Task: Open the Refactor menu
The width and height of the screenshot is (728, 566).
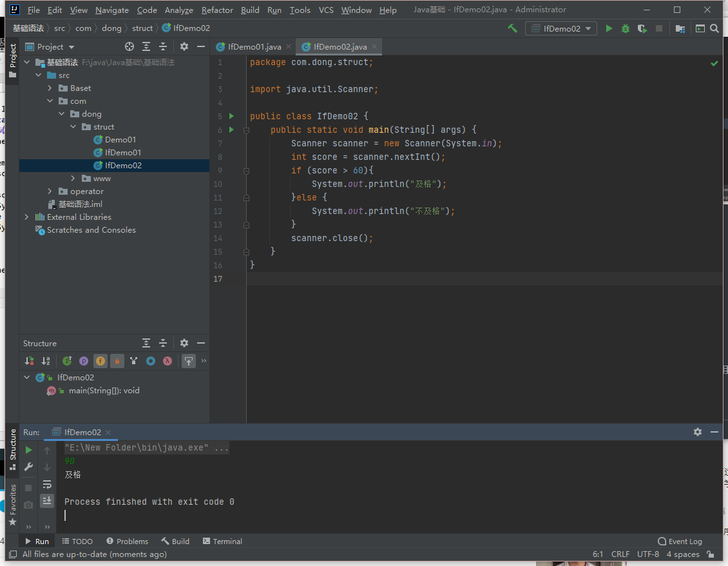Action: click(217, 10)
